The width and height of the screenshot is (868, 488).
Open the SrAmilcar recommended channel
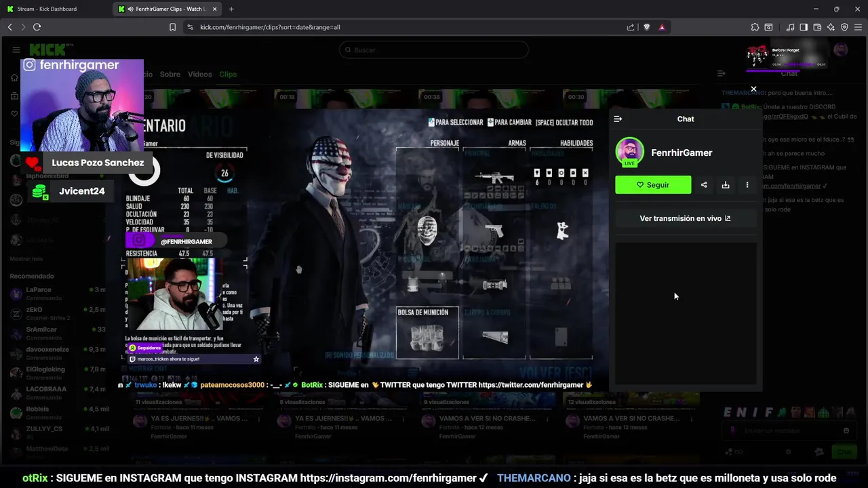point(58,333)
